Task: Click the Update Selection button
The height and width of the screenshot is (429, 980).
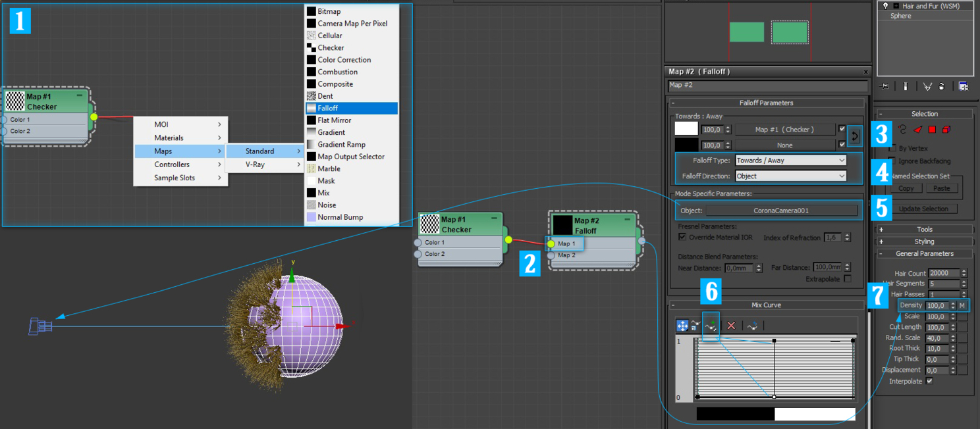Action: click(925, 209)
